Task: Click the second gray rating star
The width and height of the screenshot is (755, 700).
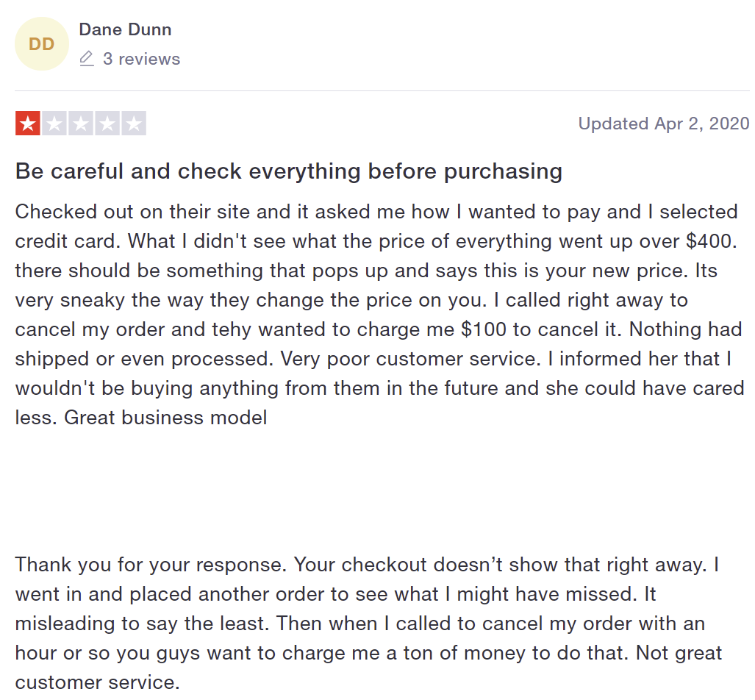Action: [54, 124]
